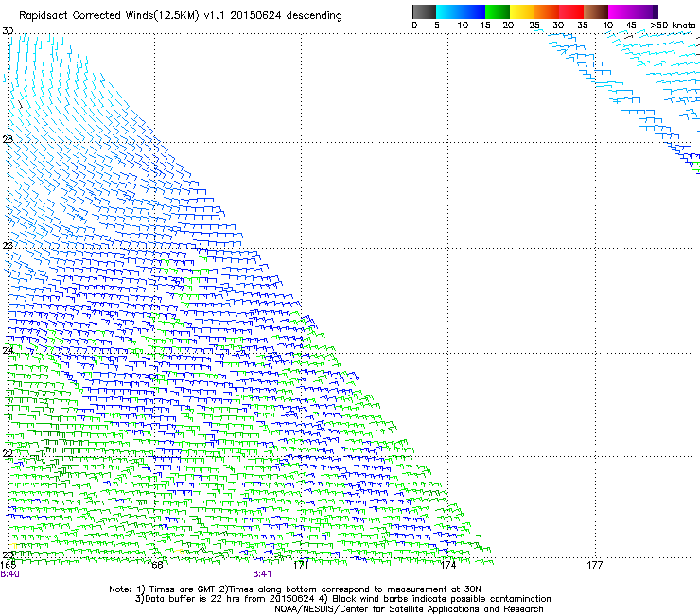Viewport: 700px width, 615px height.
Task: Click the orange 25-30 knots color band
Action: point(547,11)
